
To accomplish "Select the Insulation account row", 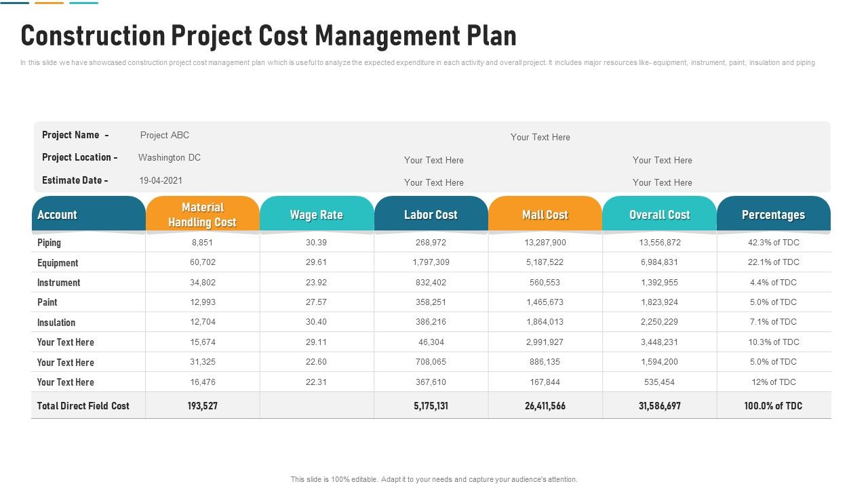I will (x=56, y=322).
